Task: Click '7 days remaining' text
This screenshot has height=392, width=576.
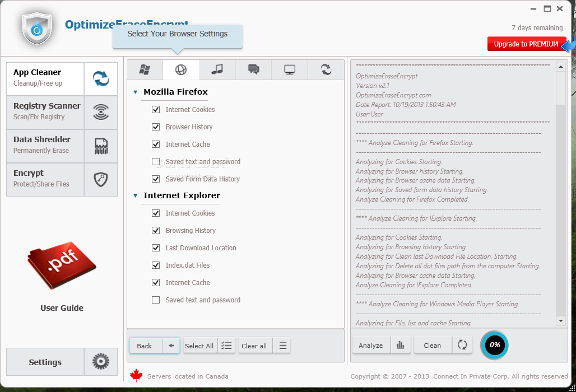Action: tap(537, 28)
